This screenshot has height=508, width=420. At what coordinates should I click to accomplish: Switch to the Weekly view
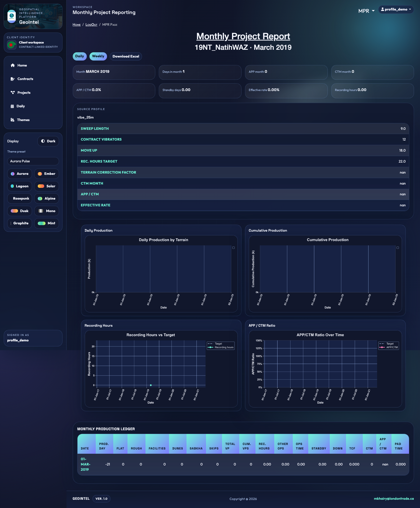click(x=98, y=56)
